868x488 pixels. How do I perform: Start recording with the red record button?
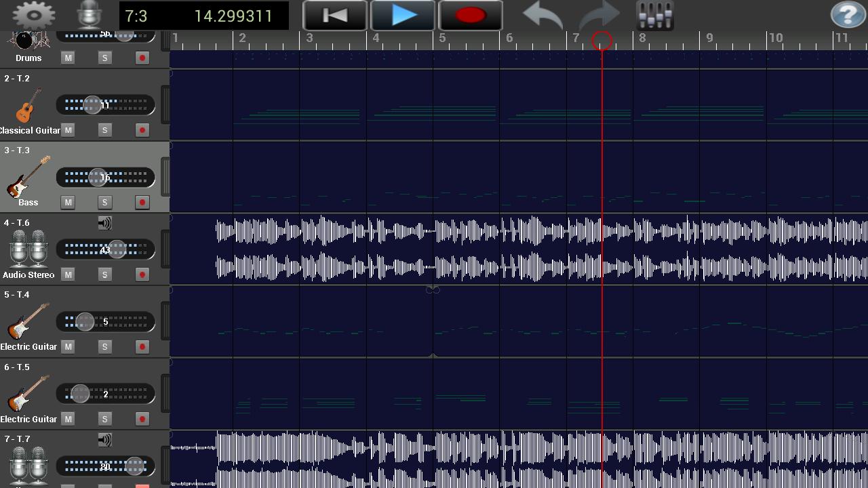[x=471, y=16]
